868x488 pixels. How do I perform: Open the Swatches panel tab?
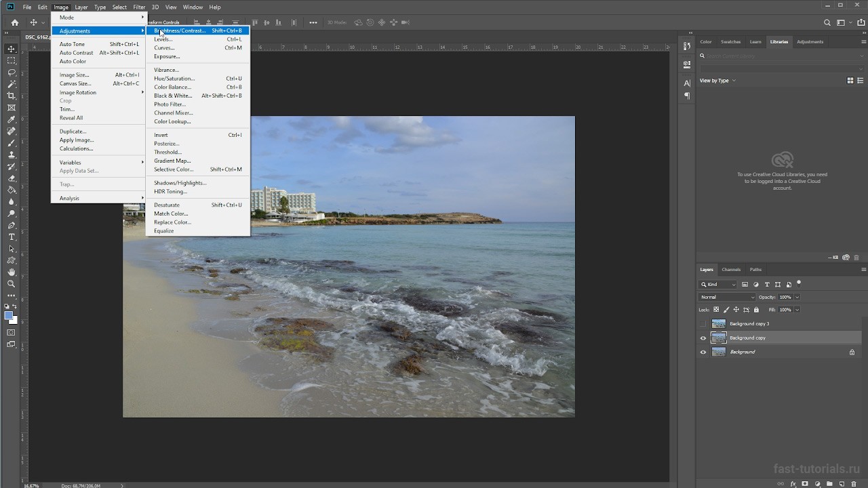730,42
